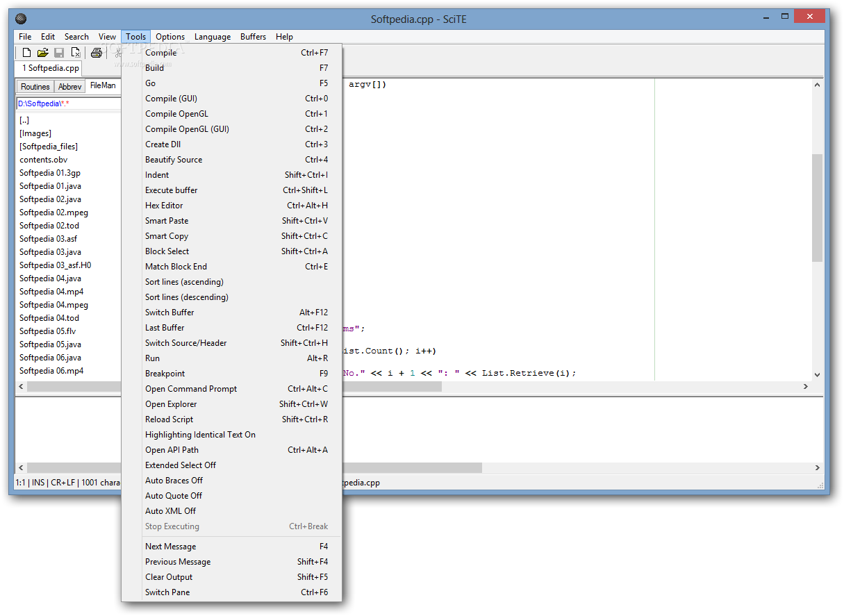Choose Open Command Prompt entry
This screenshot has height=616, width=844.
tap(232, 389)
